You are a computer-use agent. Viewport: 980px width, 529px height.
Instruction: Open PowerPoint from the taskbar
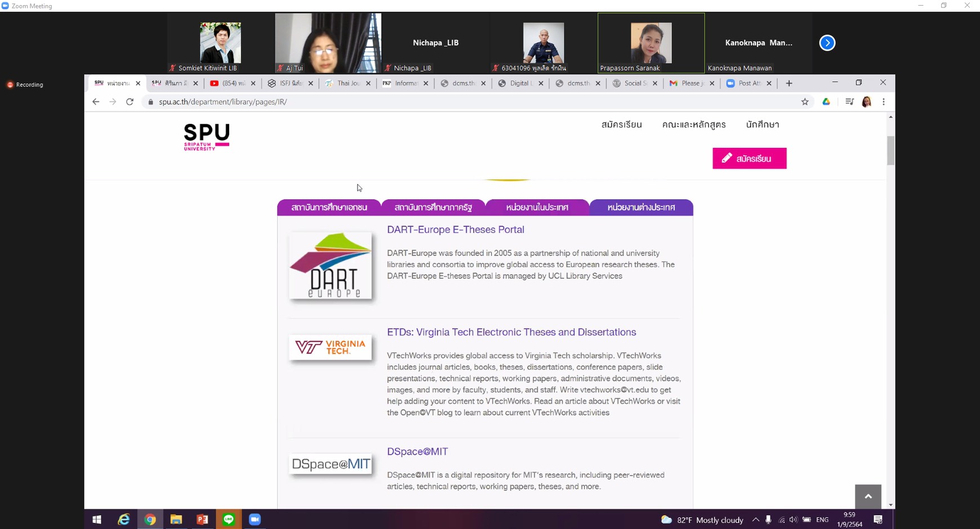(202, 519)
